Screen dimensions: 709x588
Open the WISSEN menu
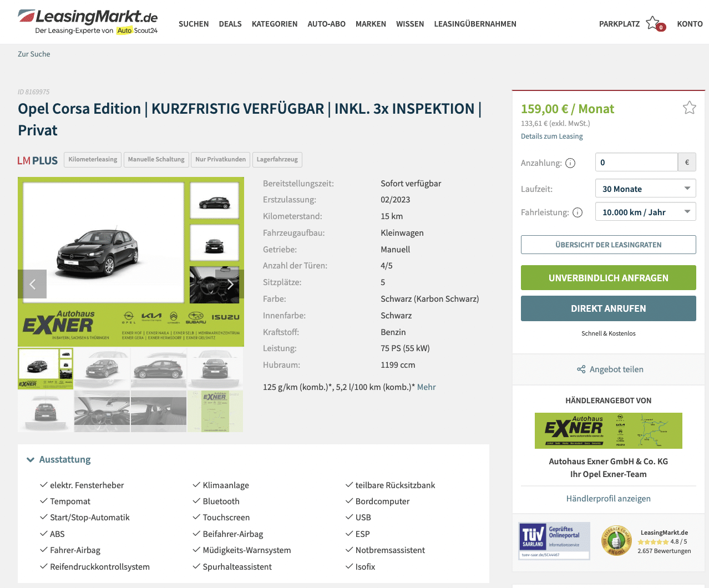click(x=410, y=24)
